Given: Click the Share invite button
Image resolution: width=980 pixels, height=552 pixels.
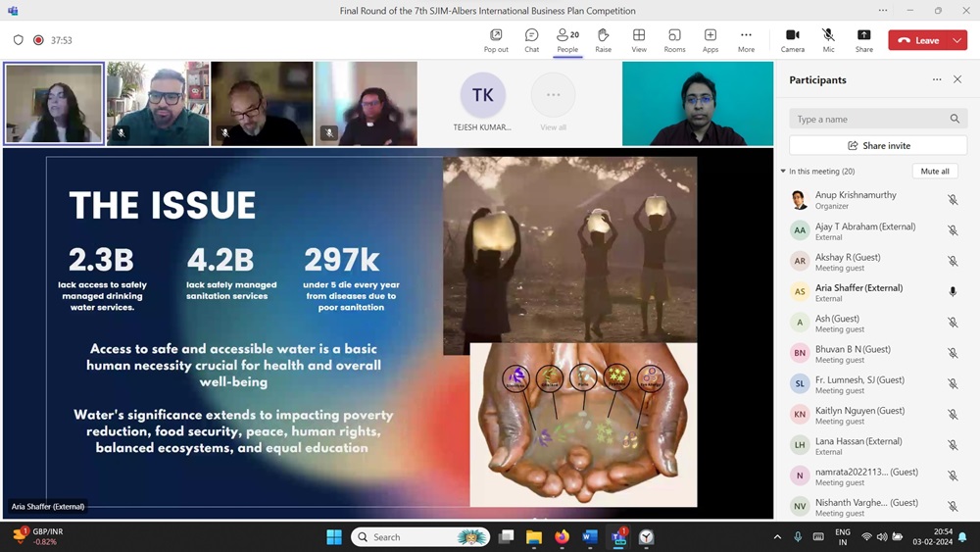Looking at the screenshot, I should click(x=878, y=145).
